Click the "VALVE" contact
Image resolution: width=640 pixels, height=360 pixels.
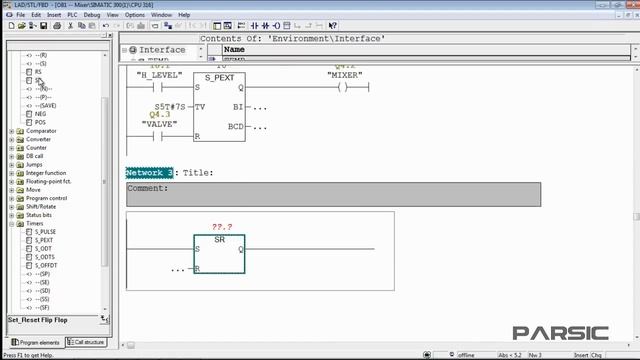click(x=158, y=136)
